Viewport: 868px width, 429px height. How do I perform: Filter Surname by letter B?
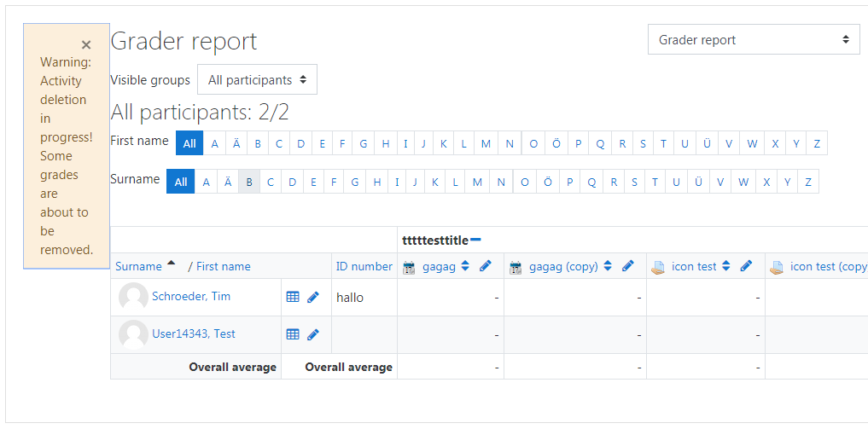coord(249,182)
